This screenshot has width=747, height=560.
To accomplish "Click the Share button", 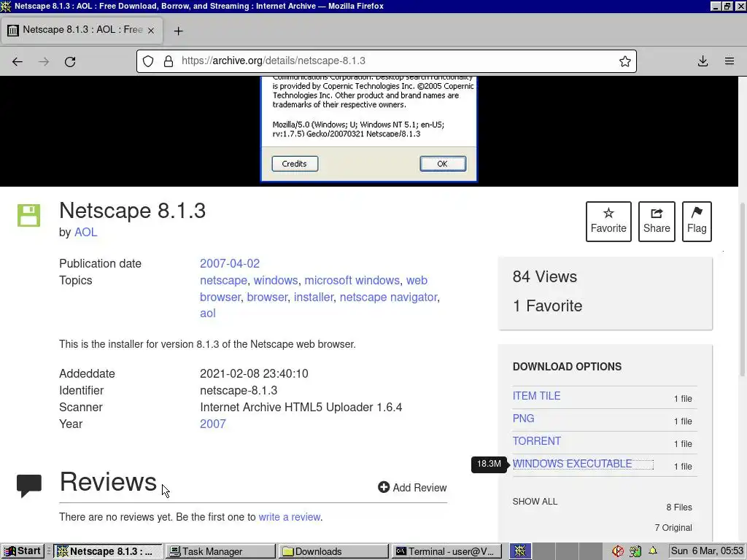I will pos(657,222).
